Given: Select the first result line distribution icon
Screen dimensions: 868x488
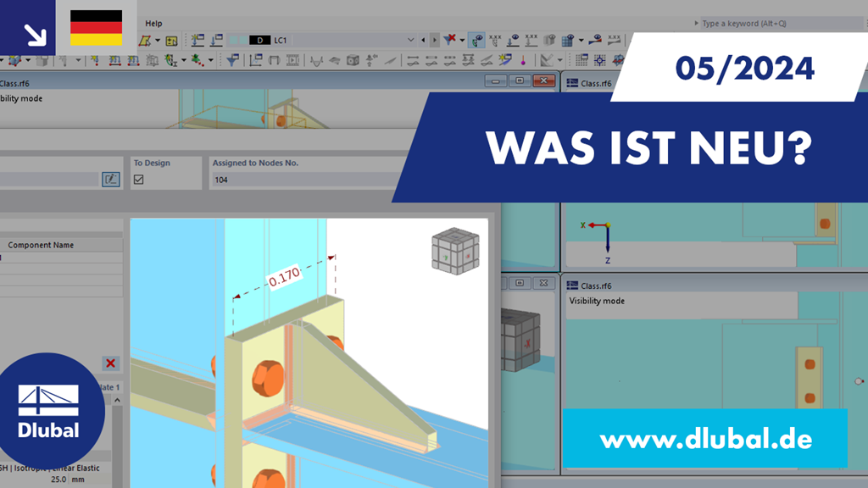Looking at the screenshot, I should 413,61.
